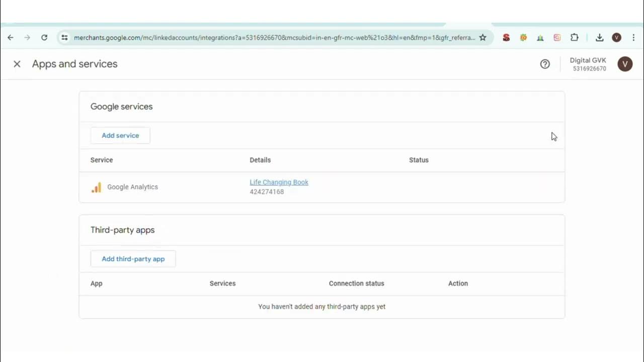Image resolution: width=644 pixels, height=362 pixels.
Task: Click the red S extension icon
Action: click(x=506, y=38)
